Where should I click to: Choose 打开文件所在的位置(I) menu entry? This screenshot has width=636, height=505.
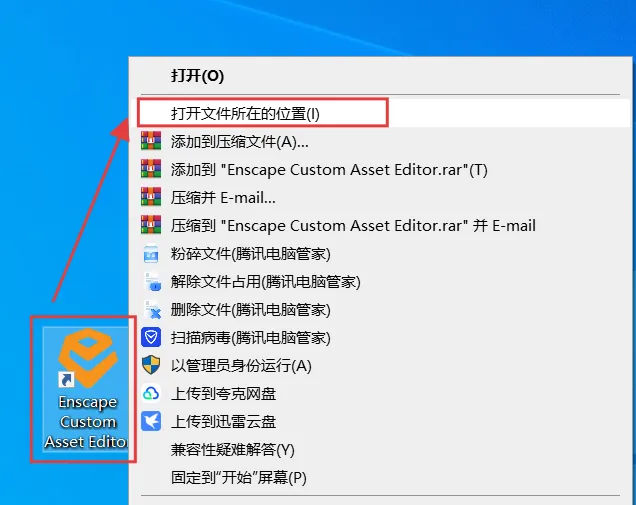point(380,114)
